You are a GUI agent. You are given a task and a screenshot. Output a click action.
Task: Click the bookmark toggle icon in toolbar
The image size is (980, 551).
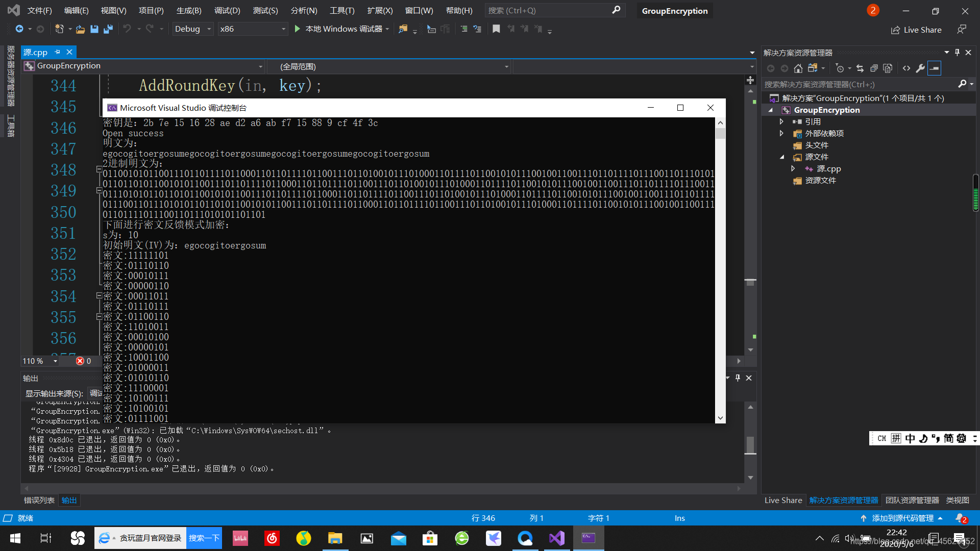(x=496, y=29)
